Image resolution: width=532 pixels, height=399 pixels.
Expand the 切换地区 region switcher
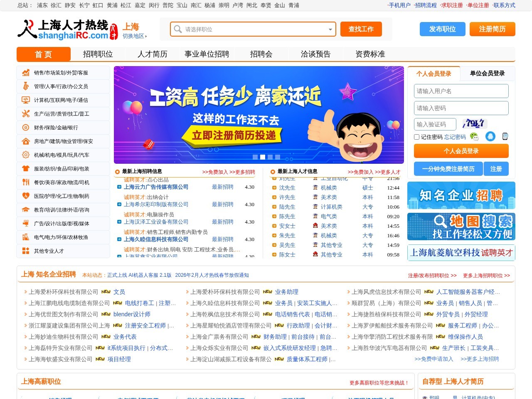coord(135,36)
